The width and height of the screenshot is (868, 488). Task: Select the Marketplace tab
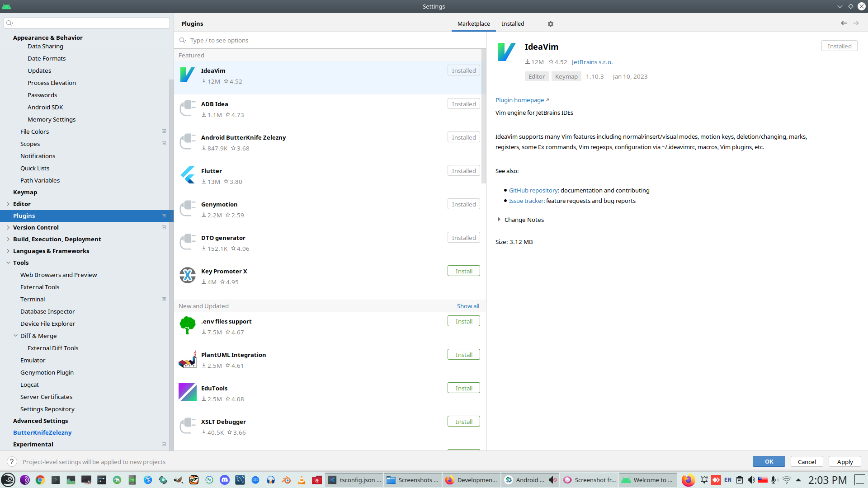point(473,23)
